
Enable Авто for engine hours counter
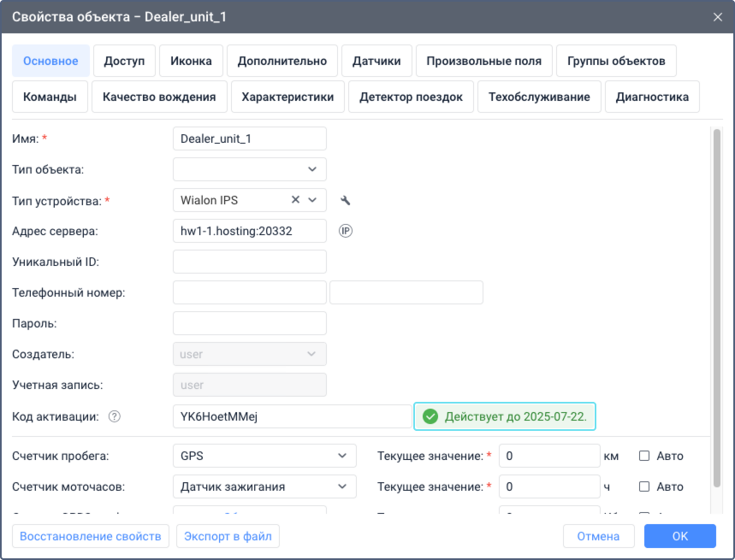(x=644, y=486)
